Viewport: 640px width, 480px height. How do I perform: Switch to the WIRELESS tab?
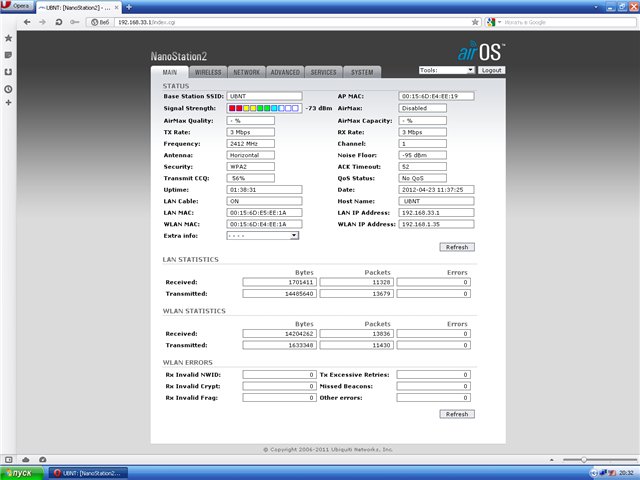[208, 72]
